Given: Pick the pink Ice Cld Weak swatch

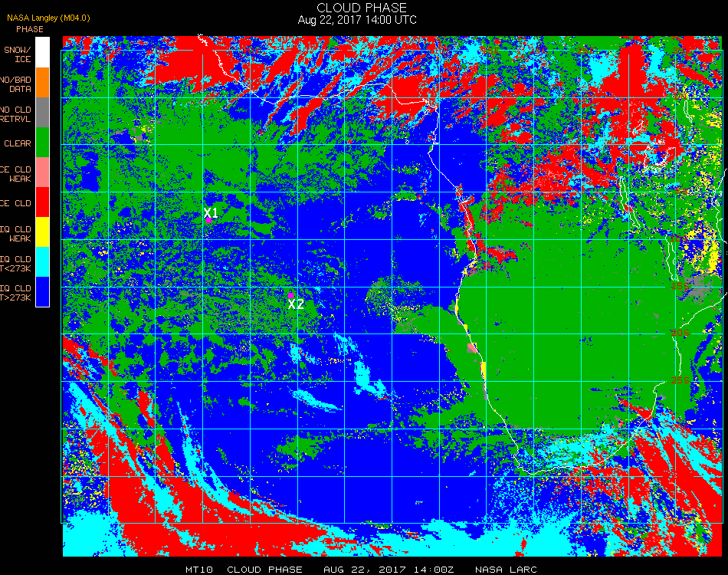Looking at the screenshot, I should [x=42, y=172].
